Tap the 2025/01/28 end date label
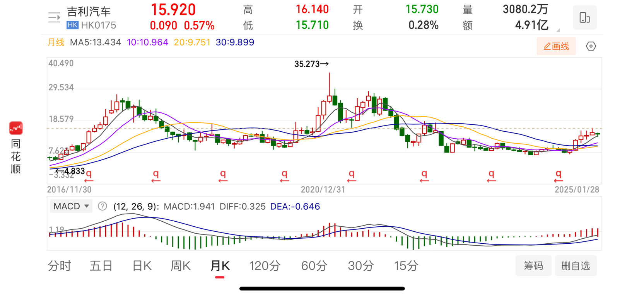This screenshot has width=644, height=297. [x=577, y=190]
